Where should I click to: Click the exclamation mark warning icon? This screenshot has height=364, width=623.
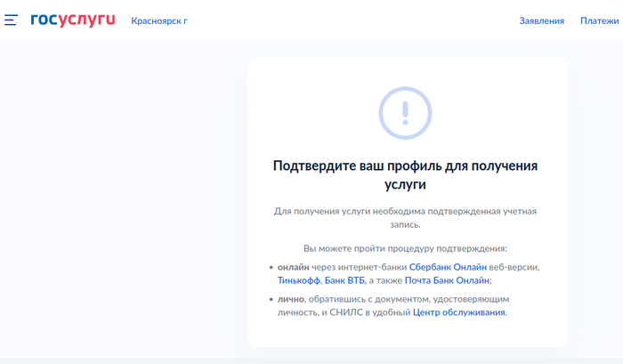point(405,113)
